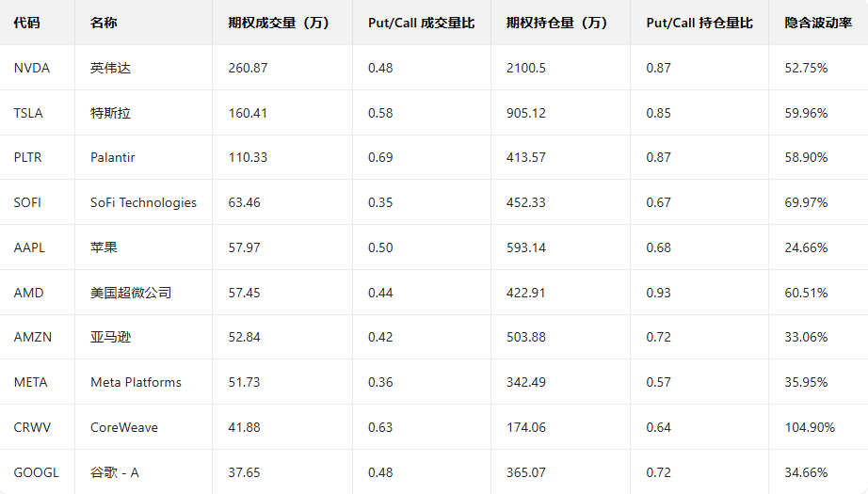Click CoreWeave's 104.90% implied volatility value
The width and height of the screenshot is (868, 494).
(x=810, y=427)
